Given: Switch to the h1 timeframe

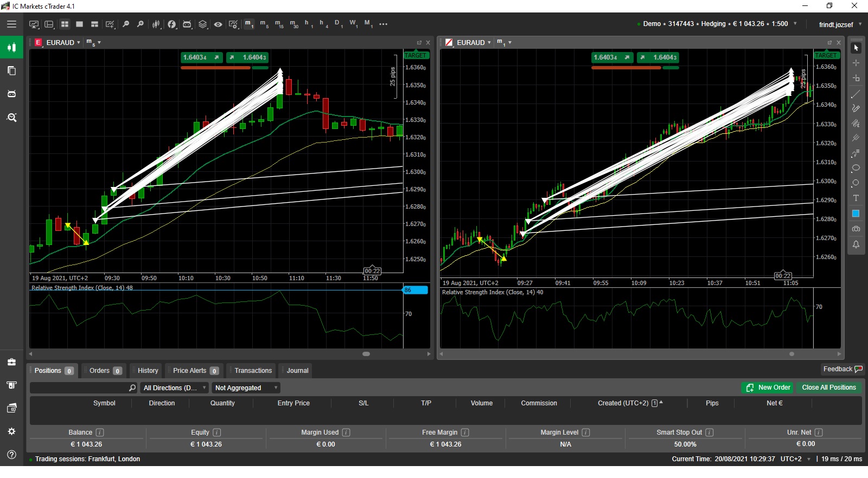Looking at the screenshot, I should [x=308, y=24].
